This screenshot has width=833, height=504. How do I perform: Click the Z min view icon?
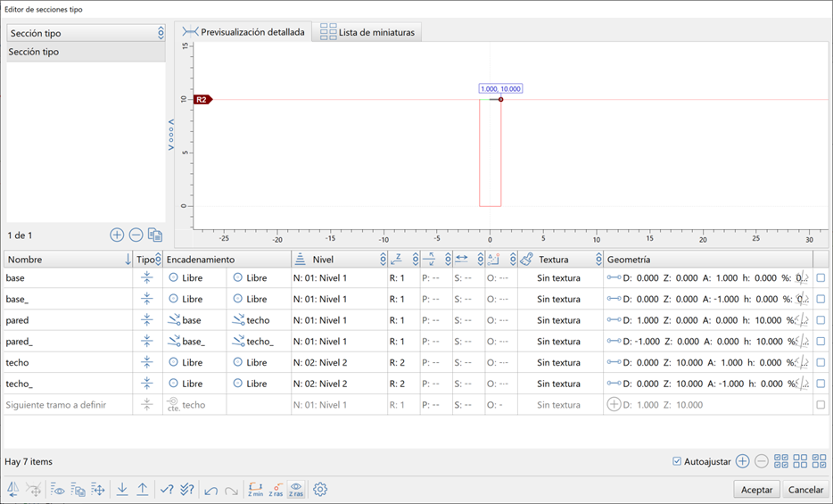click(255, 490)
